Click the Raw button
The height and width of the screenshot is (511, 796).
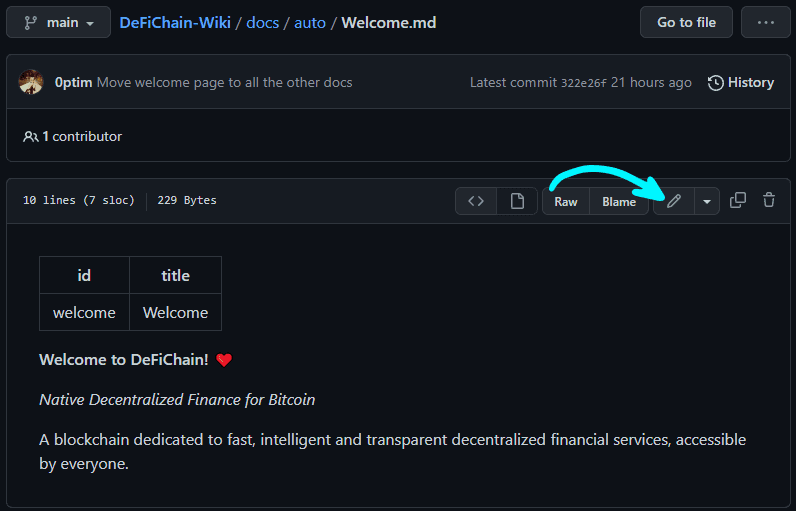[x=566, y=201]
